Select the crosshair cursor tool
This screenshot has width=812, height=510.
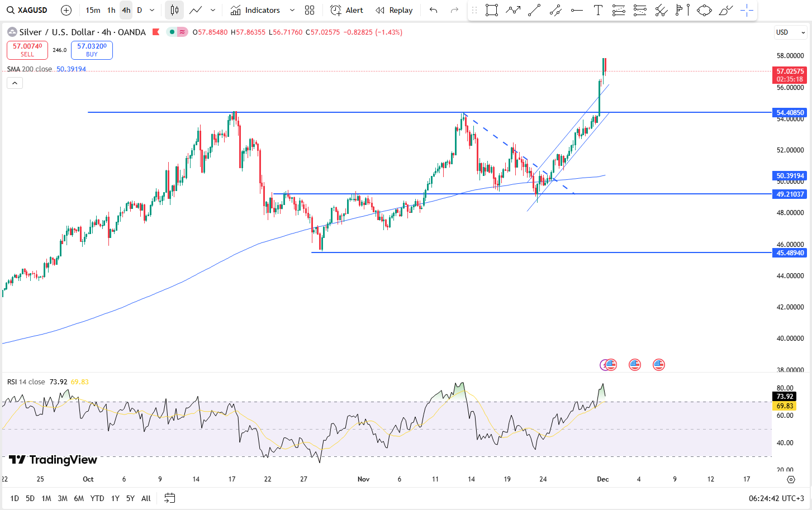pyautogui.click(x=747, y=10)
